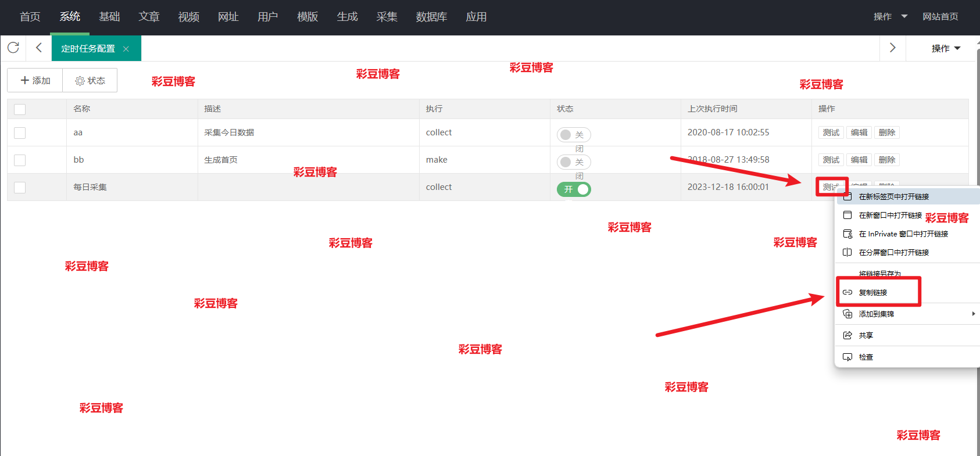Choose 在新窗口中打开链接 from context menu

(x=909, y=215)
